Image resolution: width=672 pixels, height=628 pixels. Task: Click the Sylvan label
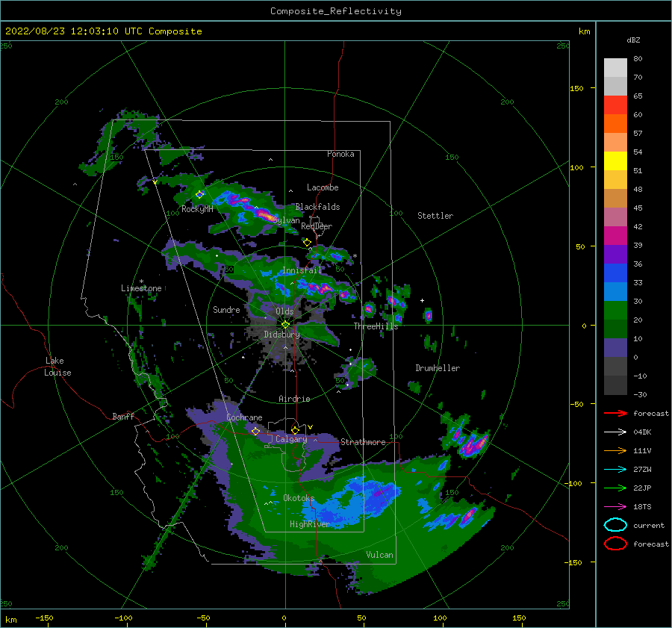(x=287, y=221)
